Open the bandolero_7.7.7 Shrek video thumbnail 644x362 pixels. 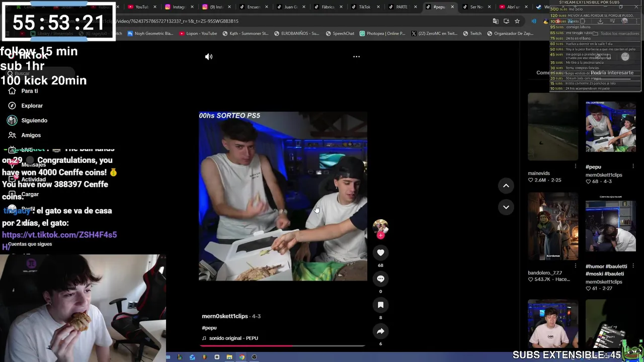coord(553,226)
